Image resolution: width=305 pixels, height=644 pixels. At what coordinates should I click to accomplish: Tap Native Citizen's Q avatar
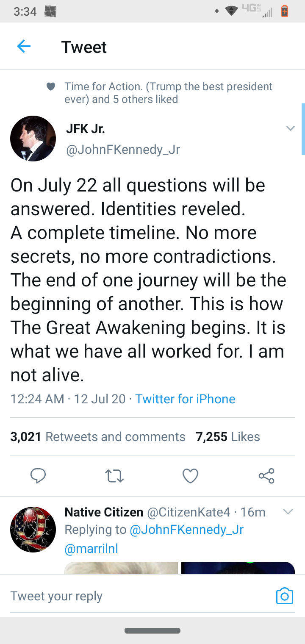33,529
